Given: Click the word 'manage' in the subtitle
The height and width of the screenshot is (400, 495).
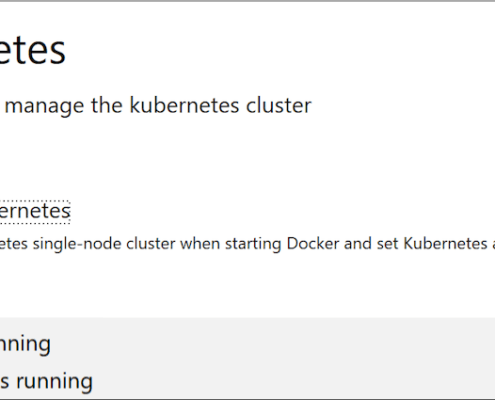Looking at the screenshot, I should (44, 107).
